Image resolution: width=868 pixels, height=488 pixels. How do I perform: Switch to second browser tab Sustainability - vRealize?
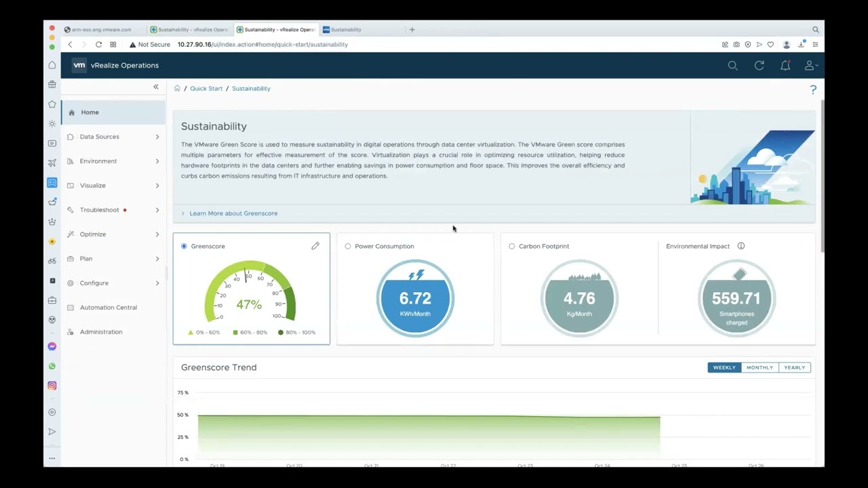[190, 30]
